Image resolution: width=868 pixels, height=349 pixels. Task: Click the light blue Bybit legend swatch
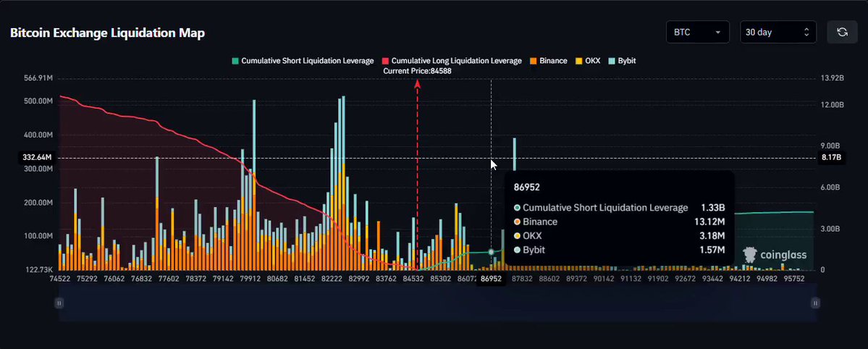pos(612,61)
